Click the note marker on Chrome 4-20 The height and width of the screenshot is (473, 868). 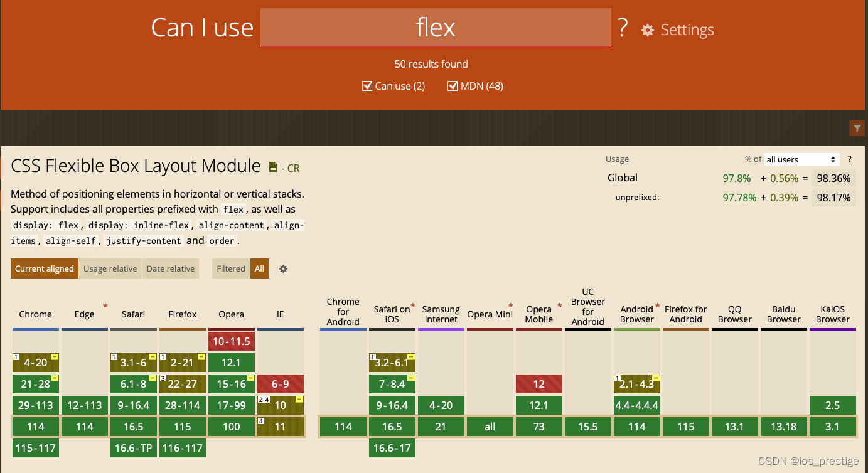[16, 356]
